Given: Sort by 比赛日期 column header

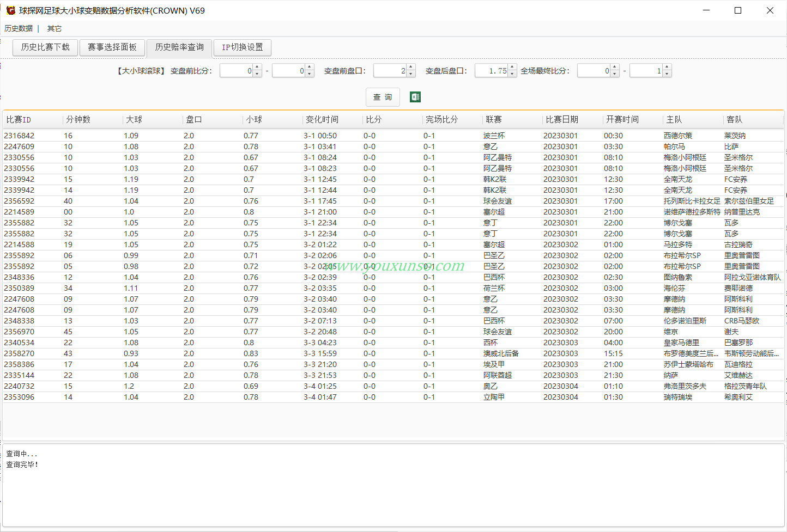Looking at the screenshot, I should (x=572, y=119).
